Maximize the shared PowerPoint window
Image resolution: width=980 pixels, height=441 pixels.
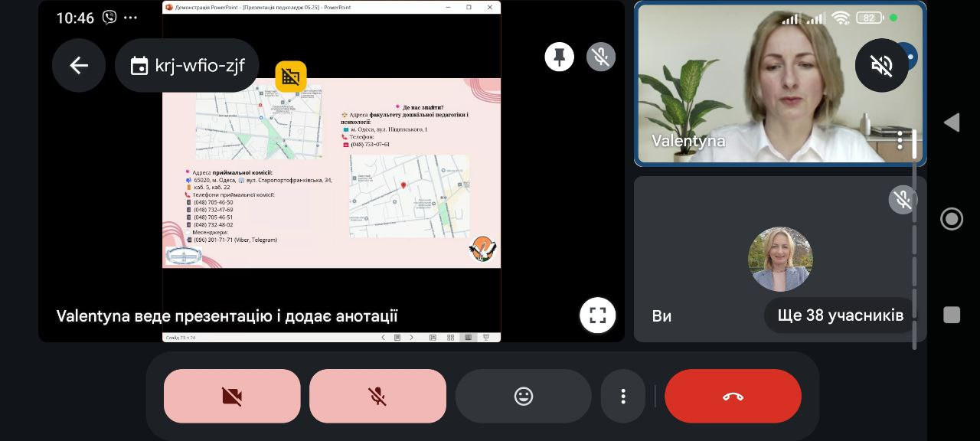(469, 7)
